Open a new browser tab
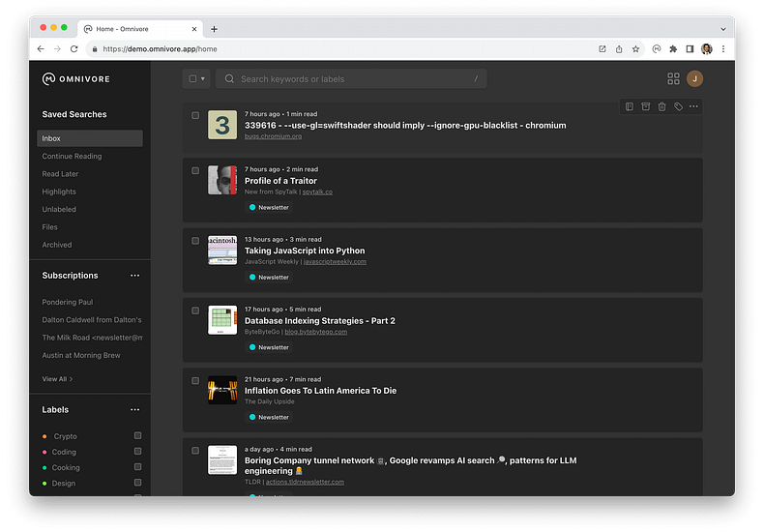 214,29
